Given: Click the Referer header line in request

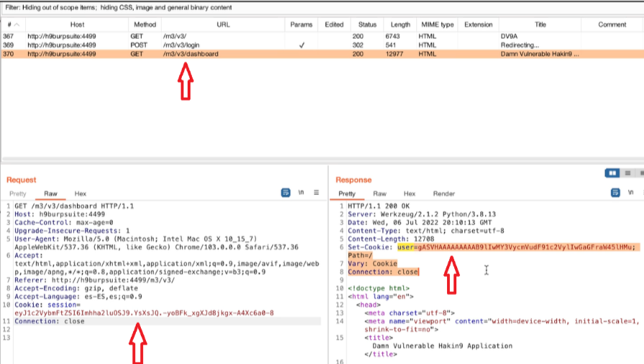Looking at the screenshot, I should click(x=94, y=280).
